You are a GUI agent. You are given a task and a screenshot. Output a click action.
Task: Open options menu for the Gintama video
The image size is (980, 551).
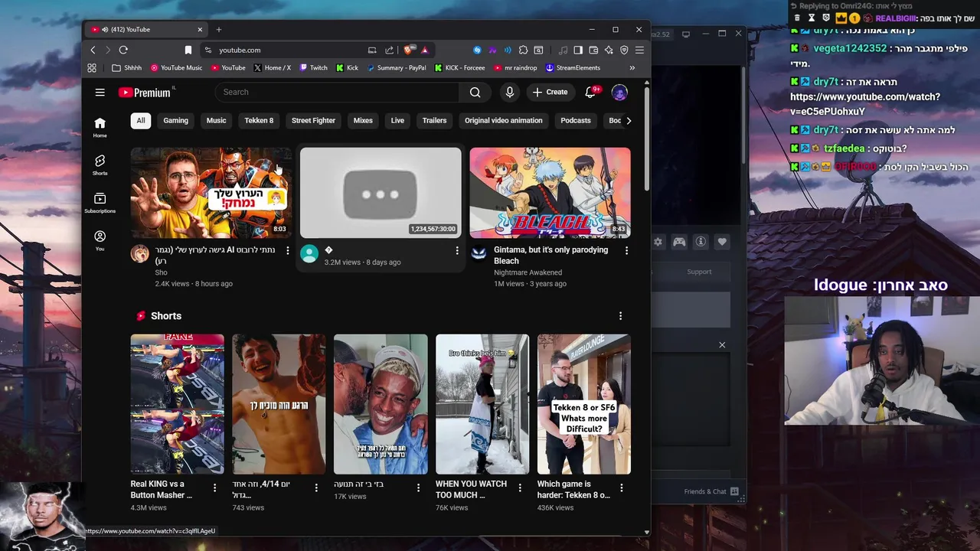[626, 250]
